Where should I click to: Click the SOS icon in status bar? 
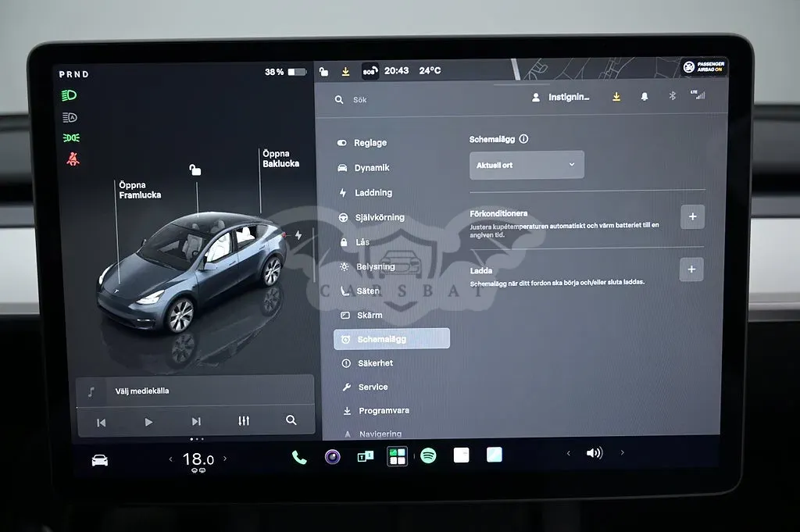370,71
